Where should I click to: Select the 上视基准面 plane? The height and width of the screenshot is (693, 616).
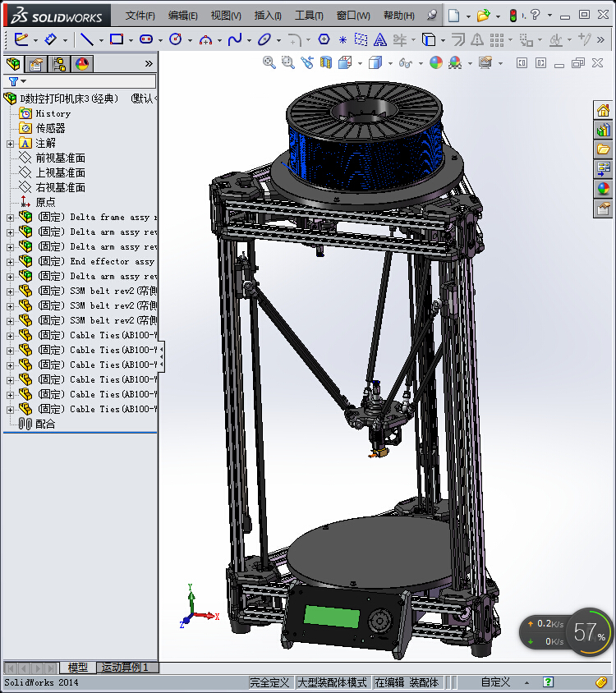click(60, 172)
